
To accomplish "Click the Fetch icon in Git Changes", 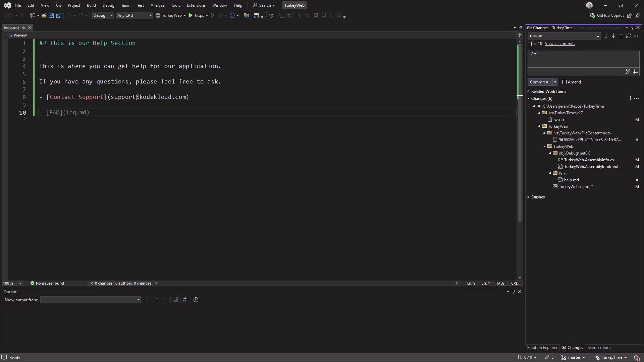I will pyautogui.click(x=606, y=36).
